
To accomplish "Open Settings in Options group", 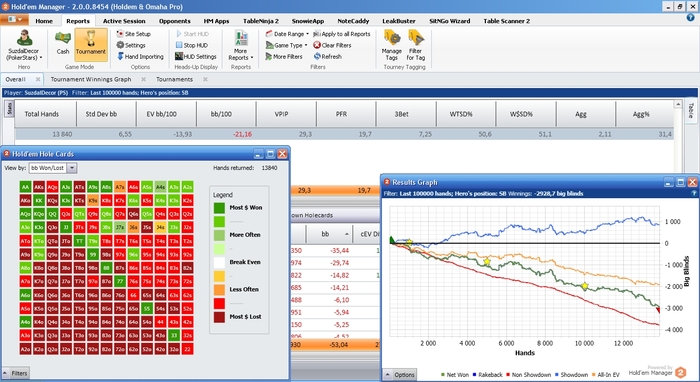I will (131, 45).
